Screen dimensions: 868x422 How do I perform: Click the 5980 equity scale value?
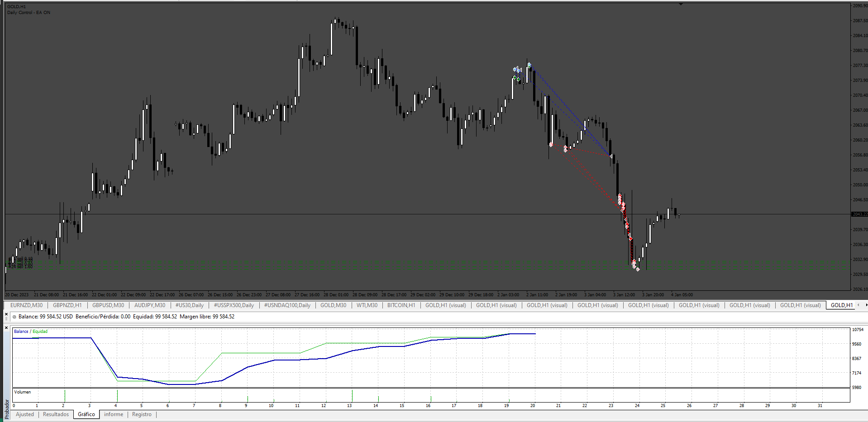click(x=857, y=388)
